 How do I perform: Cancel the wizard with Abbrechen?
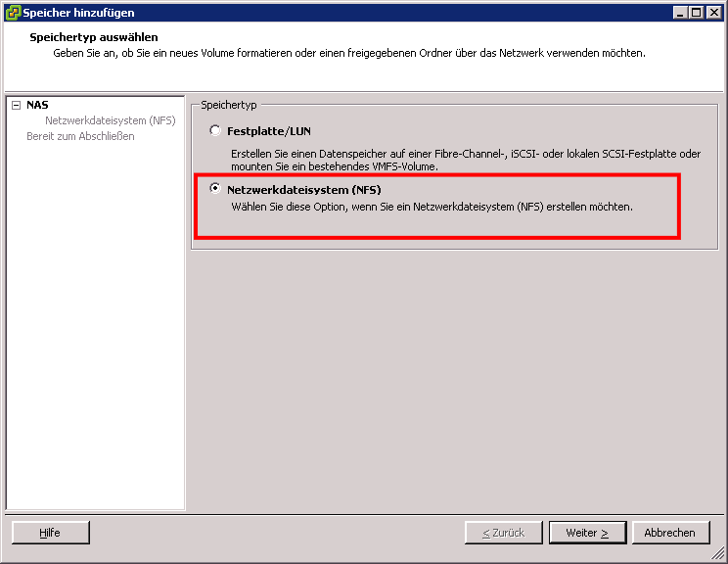669,533
